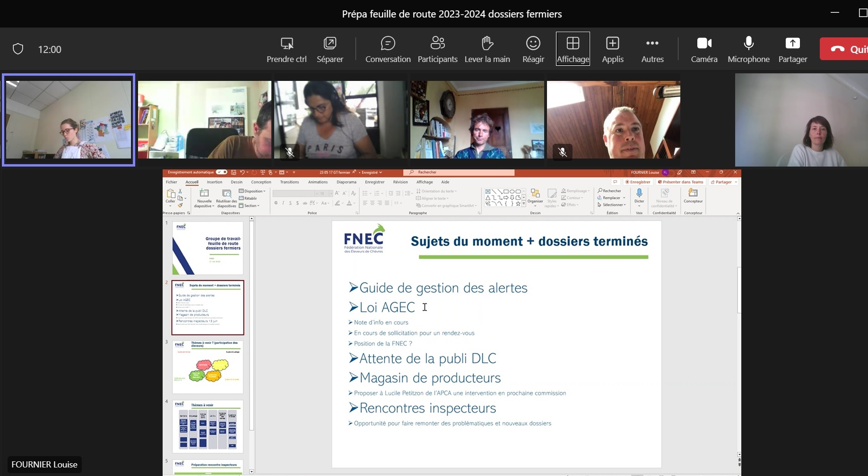This screenshot has height=476, width=868.
Task: Leave the meeting with the red Quitter button
Action: click(x=845, y=49)
